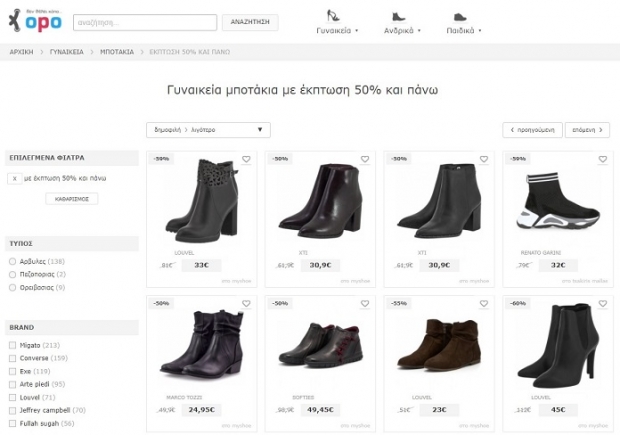The width and height of the screenshot is (620, 435).
Task: Click the -55% discount badge
Action: click(399, 303)
